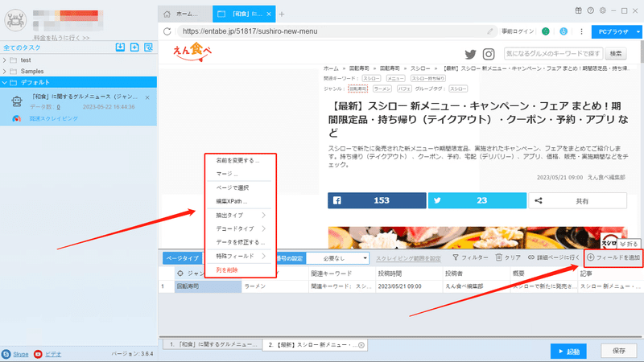Click the blue mouse circle icon

click(563, 31)
